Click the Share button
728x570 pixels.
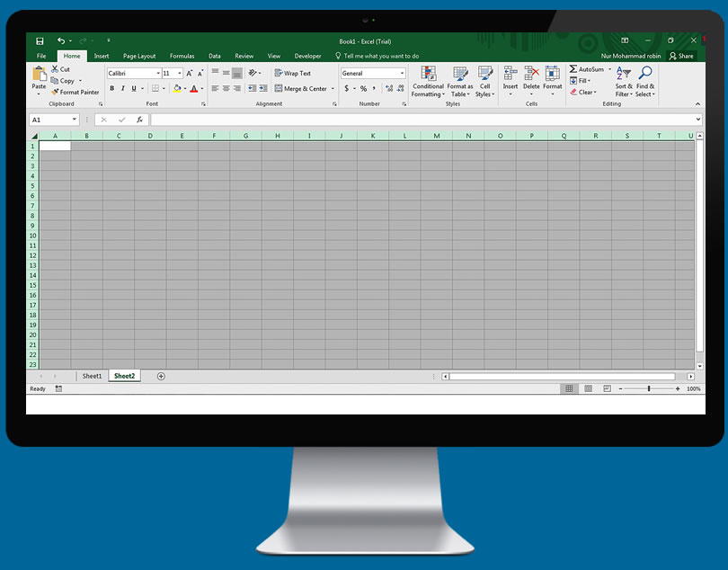(x=681, y=56)
